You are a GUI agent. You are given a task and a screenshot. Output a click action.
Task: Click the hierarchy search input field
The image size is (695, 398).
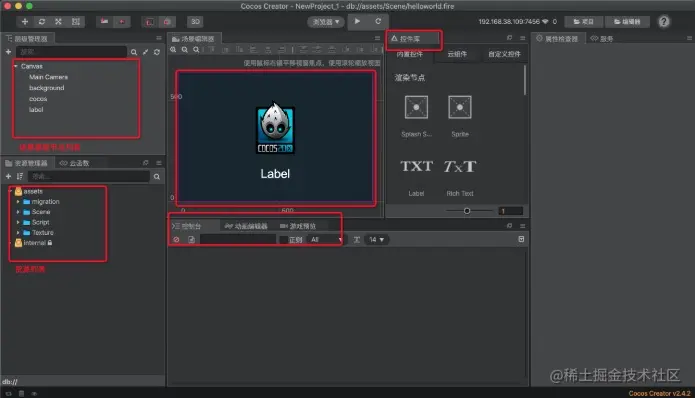(x=71, y=52)
